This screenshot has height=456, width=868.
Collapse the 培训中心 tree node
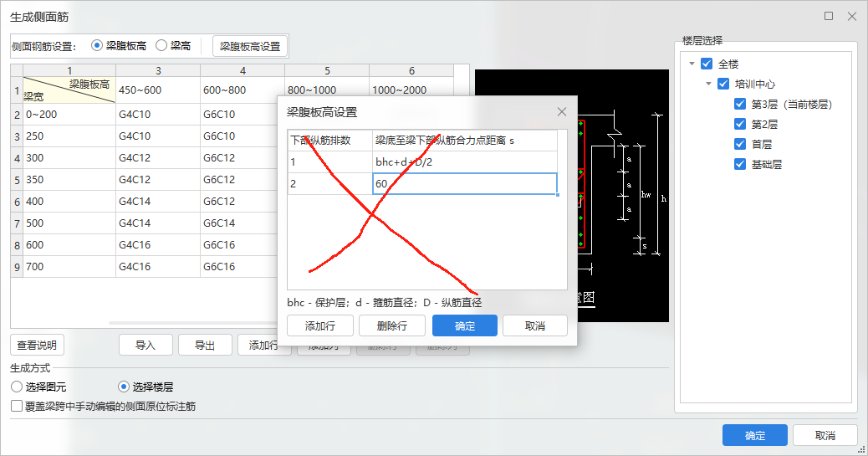(708, 84)
